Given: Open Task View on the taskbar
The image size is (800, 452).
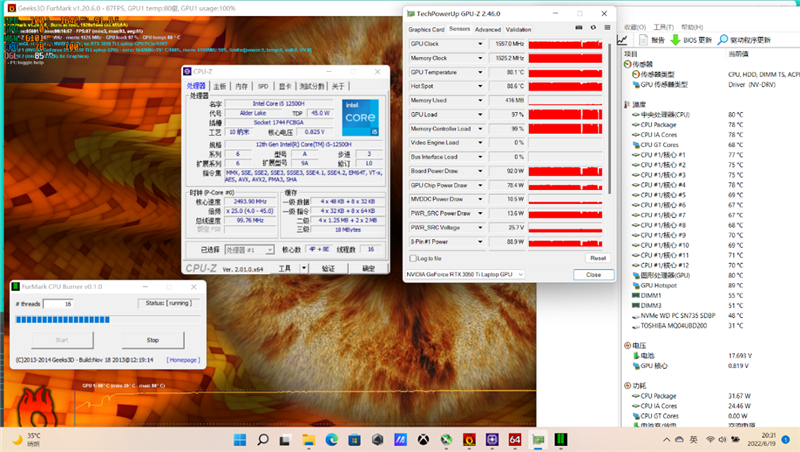Looking at the screenshot, I should [x=286, y=440].
